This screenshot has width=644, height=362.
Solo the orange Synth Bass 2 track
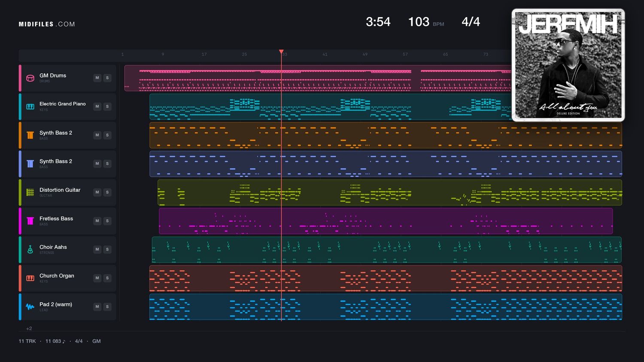pos(107,135)
